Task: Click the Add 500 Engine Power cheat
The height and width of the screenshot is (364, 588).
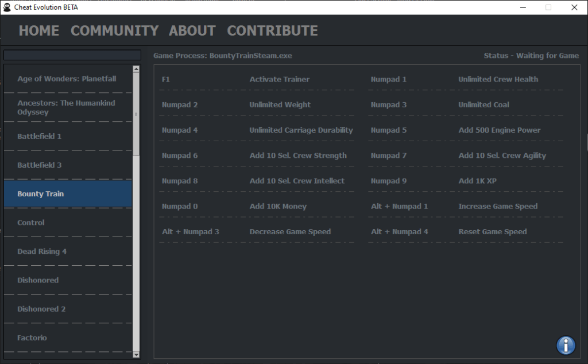Action: click(499, 130)
